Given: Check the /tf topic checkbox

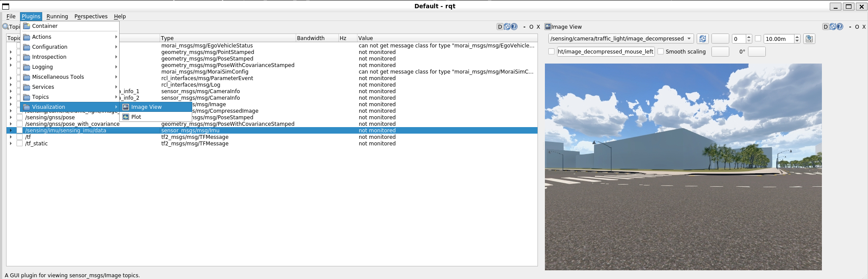Looking at the screenshot, I should 20,137.
